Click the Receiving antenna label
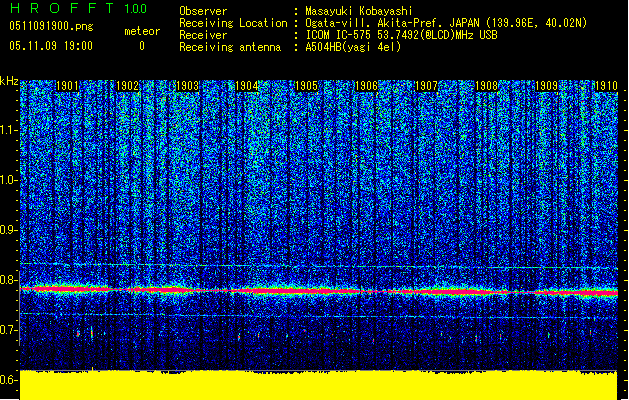 pyautogui.click(x=230, y=47)
